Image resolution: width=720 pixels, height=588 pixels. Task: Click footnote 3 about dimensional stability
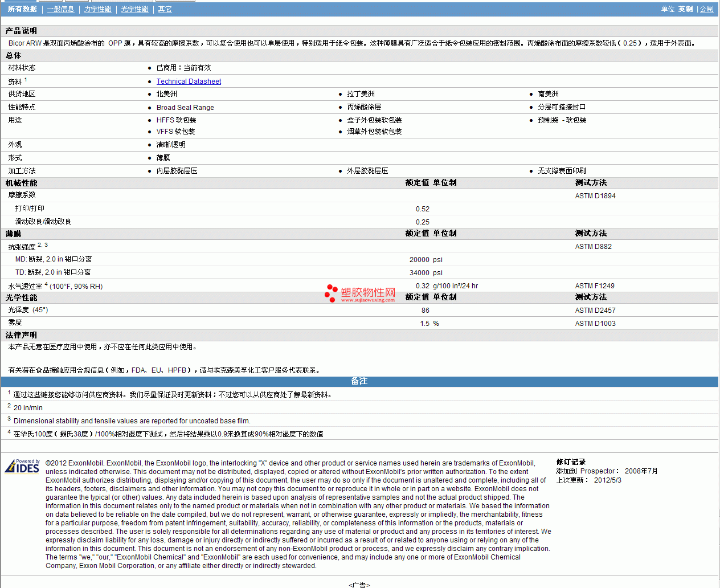coord(132,421)
